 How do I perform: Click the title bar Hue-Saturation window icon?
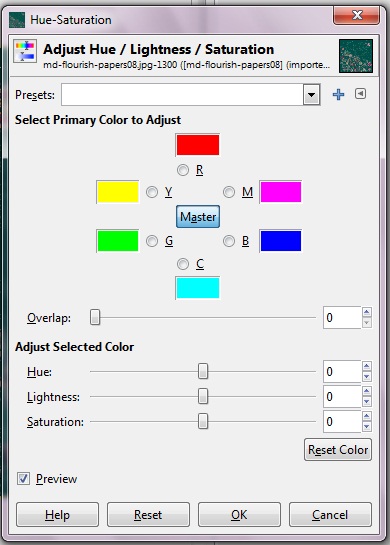[x=17, y=20]
